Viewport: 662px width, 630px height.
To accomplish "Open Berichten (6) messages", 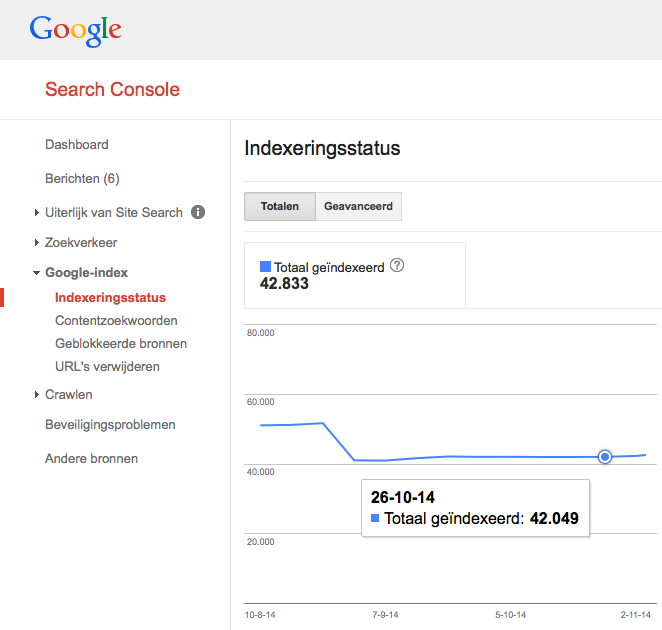I will pos(82,179).
